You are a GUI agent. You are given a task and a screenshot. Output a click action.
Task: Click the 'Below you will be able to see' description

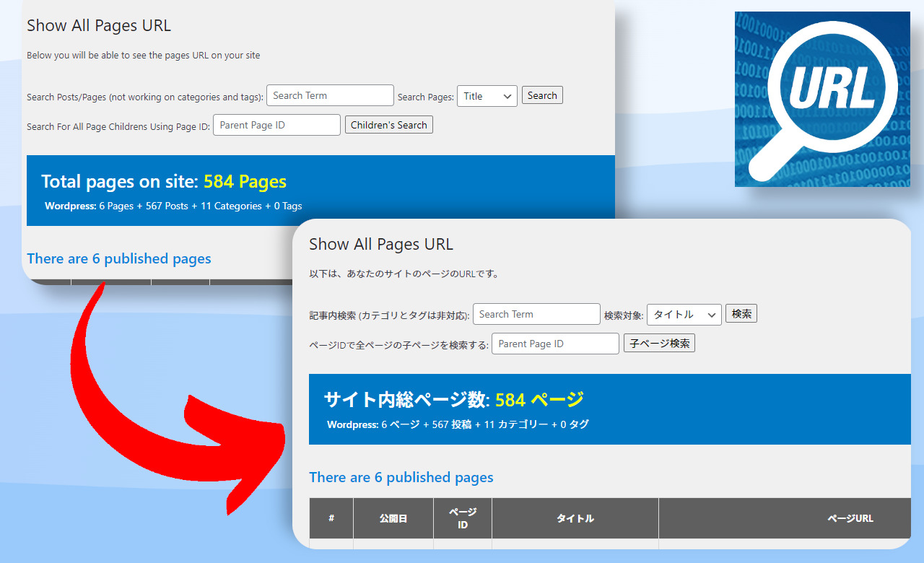pos(144,55)
